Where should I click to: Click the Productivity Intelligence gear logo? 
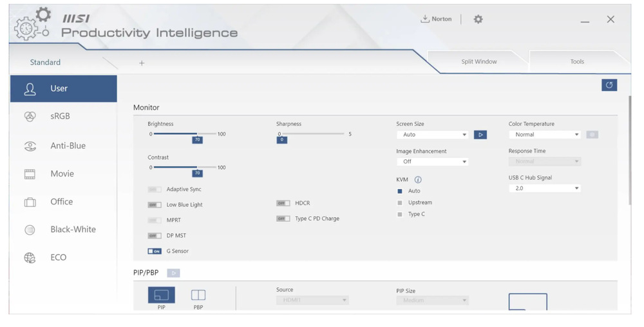pyautogui.click(x=32, y=23)
